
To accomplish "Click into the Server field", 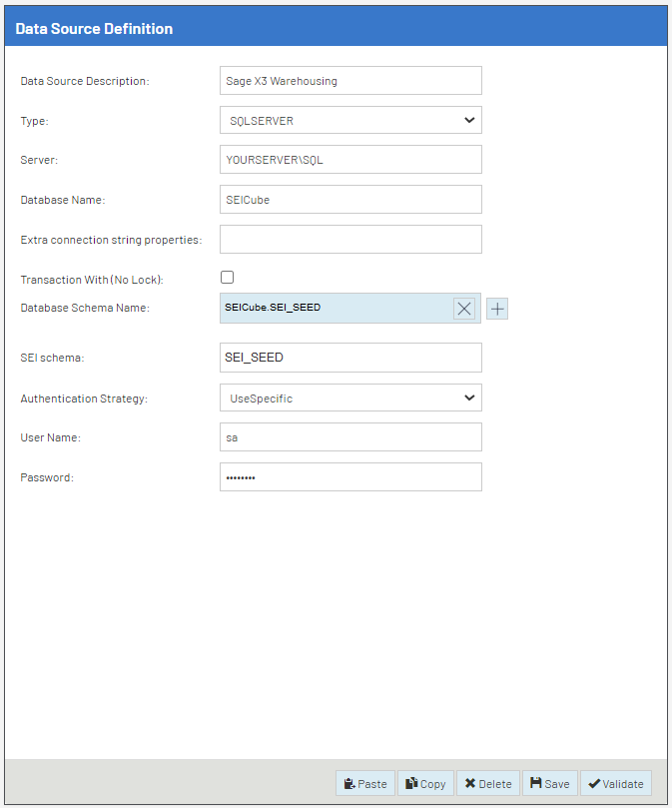I will pyautogui.click(x=350, y=160).
